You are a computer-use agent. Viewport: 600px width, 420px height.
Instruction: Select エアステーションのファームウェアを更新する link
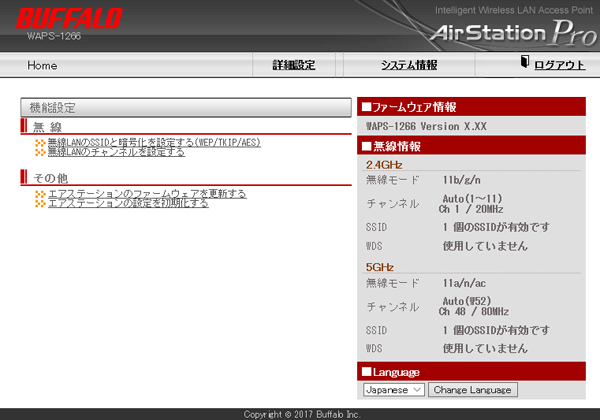click(147, 193)
